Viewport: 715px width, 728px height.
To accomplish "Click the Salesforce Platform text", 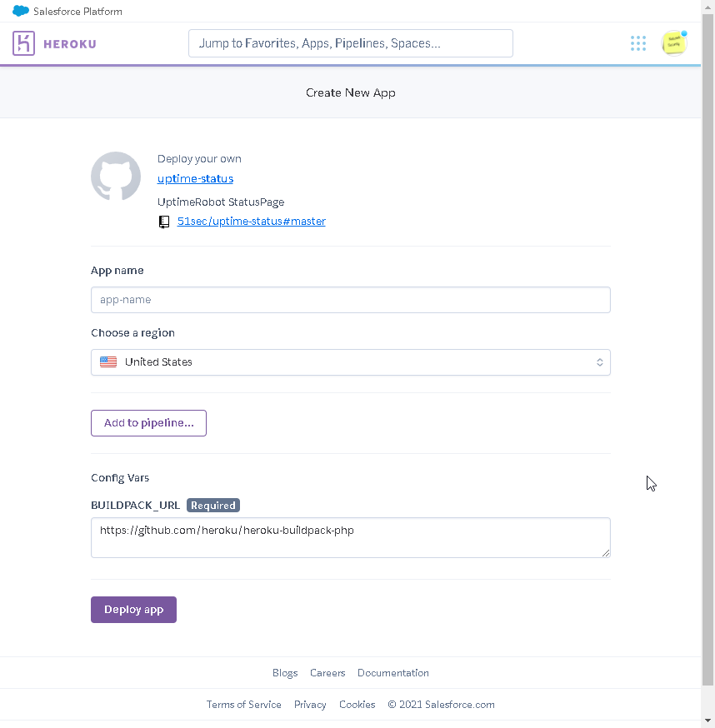I will (x=77, y=12).
